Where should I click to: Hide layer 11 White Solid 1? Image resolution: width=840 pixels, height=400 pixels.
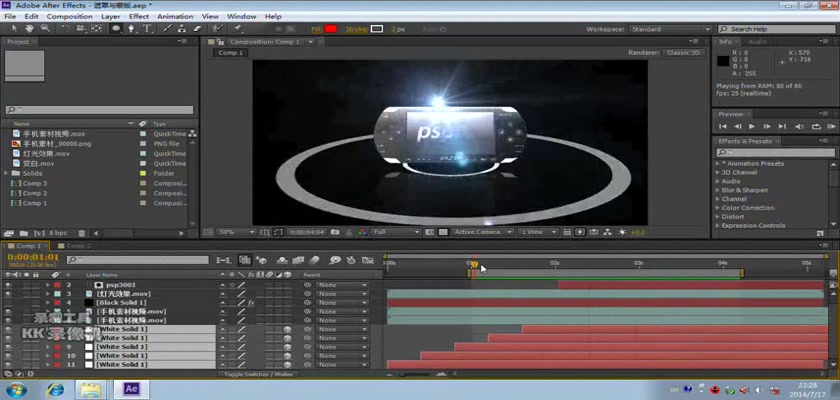[x=8, y=365]
